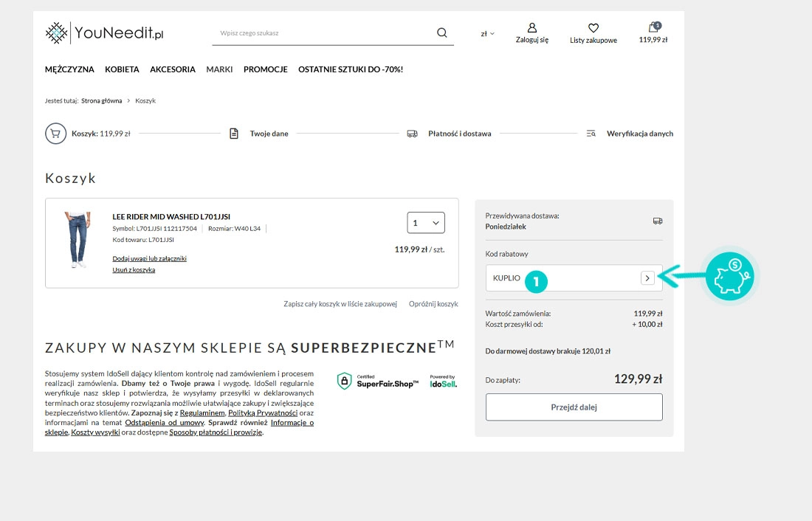The height and width of the screenshot is (521, 812).
Task: Click the search magnifier icon
Action: coord(441,32)
